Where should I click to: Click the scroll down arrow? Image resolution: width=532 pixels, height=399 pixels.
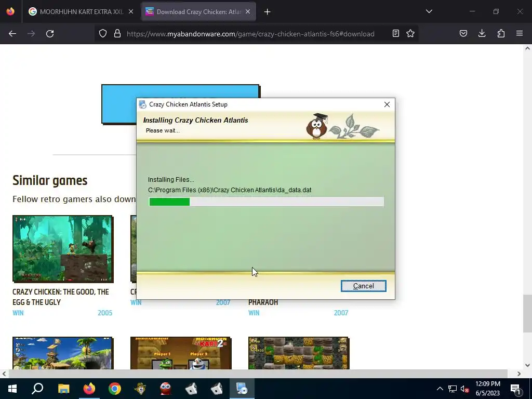527,365
